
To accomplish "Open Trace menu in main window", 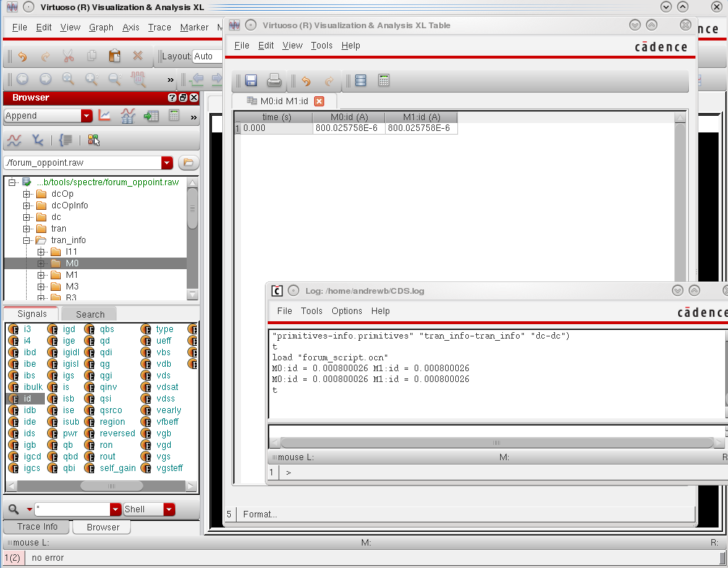I will click(159, 27).
